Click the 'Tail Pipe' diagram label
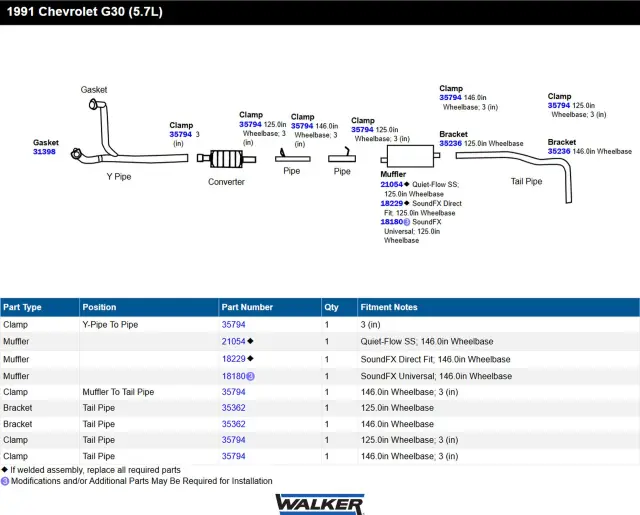 [527, 181]
